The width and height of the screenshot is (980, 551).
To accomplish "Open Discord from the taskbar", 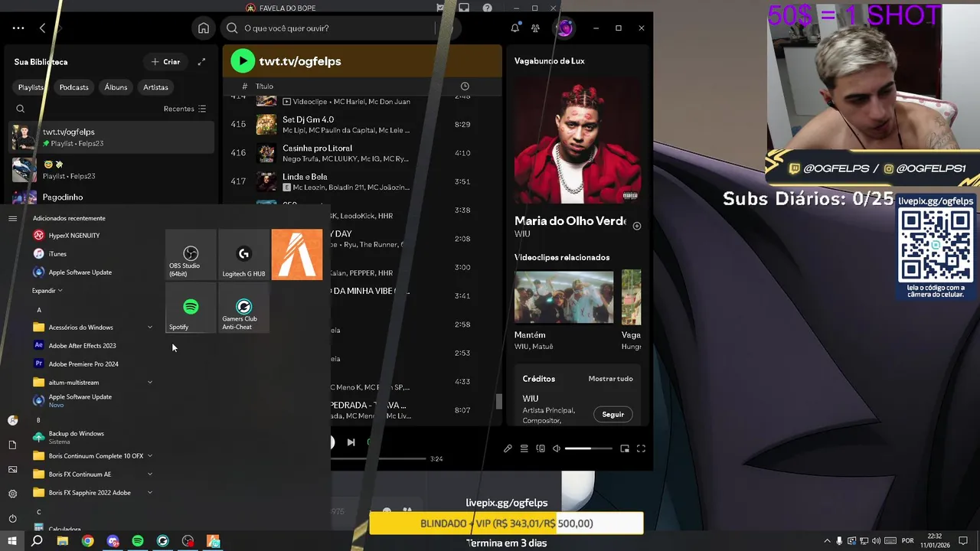I will [x=113, y=541].
